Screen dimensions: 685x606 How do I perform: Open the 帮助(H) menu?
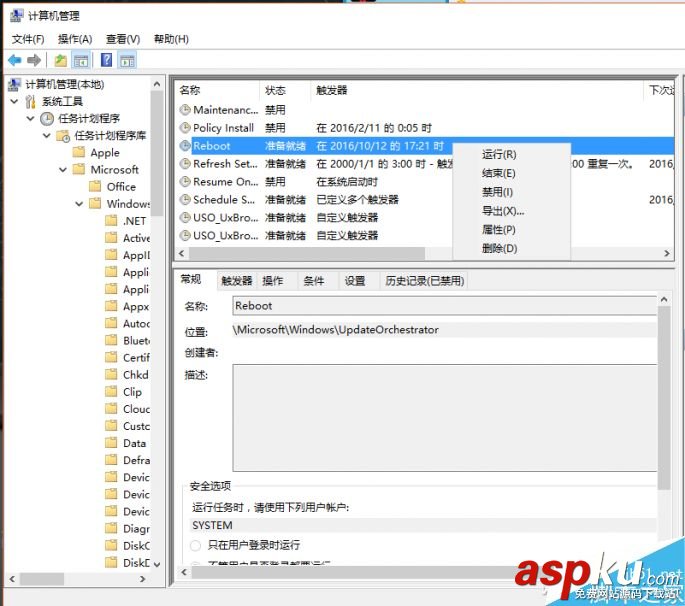[171, 39]
